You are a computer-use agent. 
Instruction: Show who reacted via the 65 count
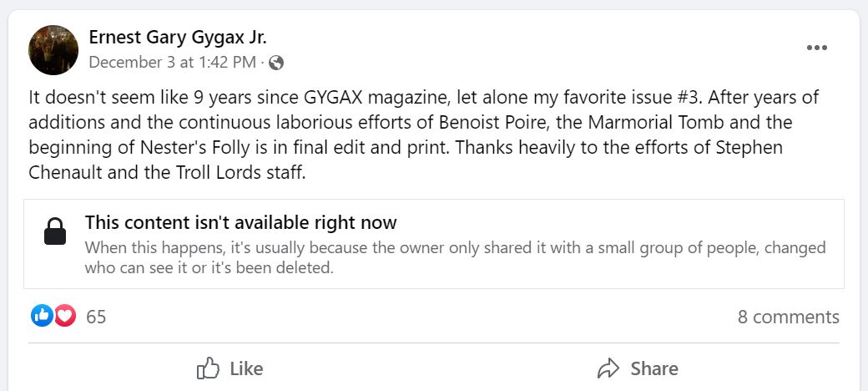[96, 317]
